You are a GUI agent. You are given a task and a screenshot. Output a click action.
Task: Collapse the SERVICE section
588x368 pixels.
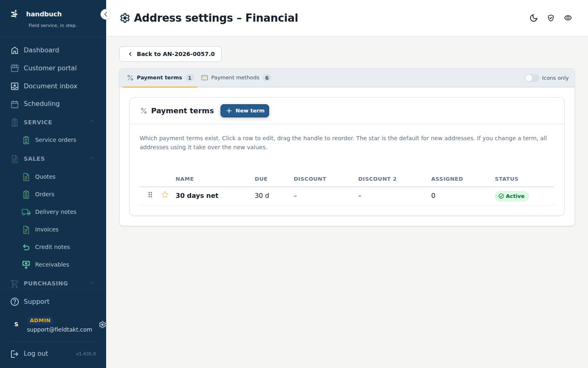(x=53, y=122)
